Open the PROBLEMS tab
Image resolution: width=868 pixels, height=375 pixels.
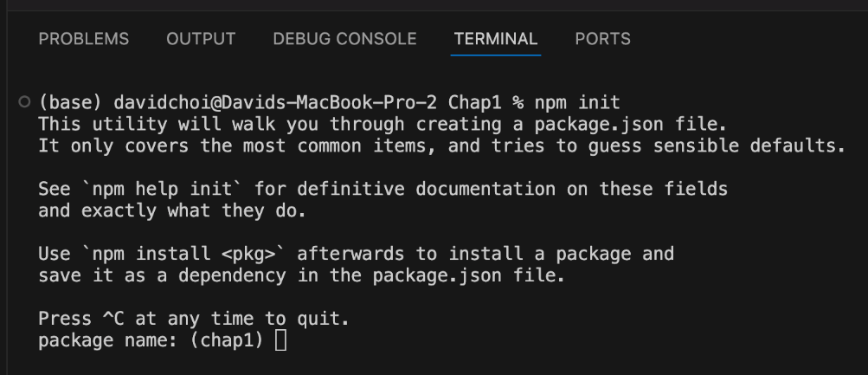click(84, 39)
